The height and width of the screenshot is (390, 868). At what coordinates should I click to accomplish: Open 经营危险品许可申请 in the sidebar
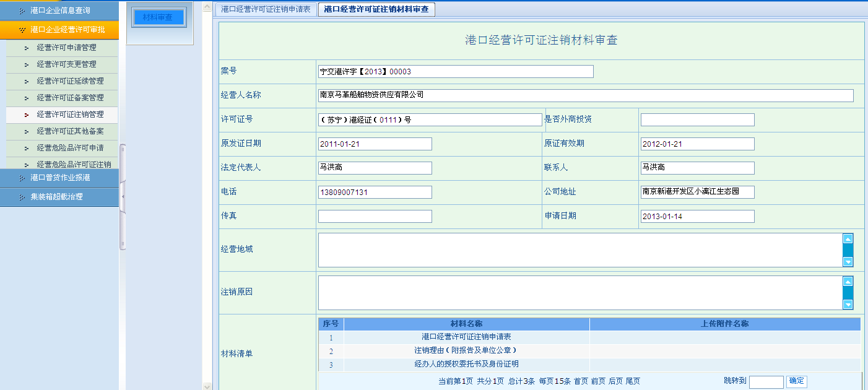pyautogui.click(x=70, y=148)
